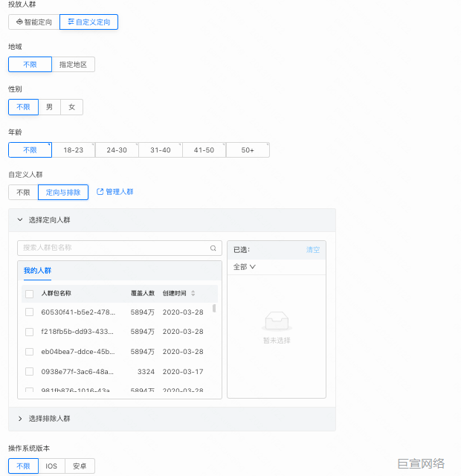
Task: Choose 不限 under 地域
Action: (x=30, y=65)
